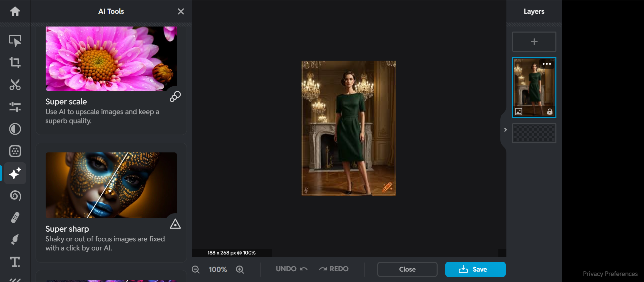Select the Arrange tool
The image size is (644, 282).
(x=15, y=41)
